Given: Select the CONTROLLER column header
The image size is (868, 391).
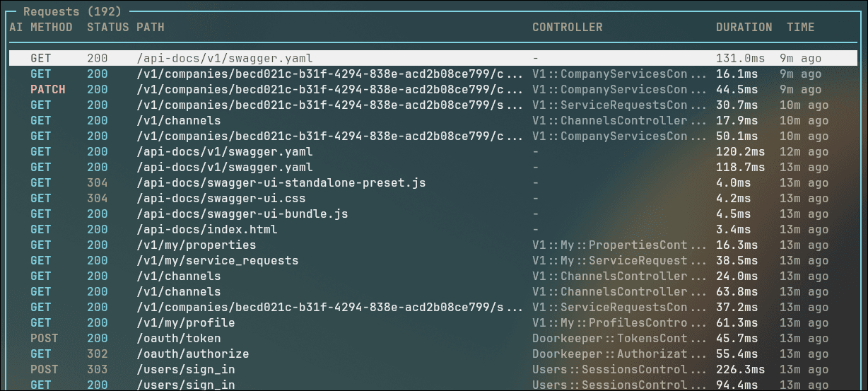Looking at the screenshot, I should pyautogui.click(x=568, y=28).
